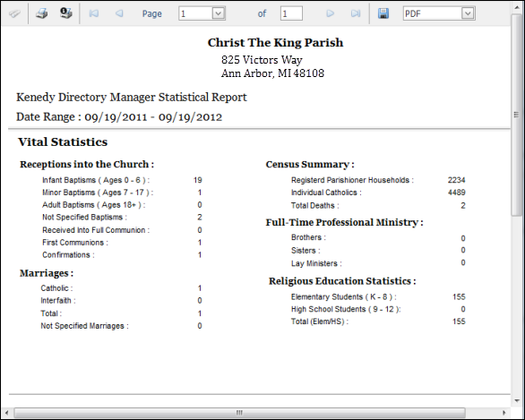
Task: Click the households value 2234
Action: point(457,180)
